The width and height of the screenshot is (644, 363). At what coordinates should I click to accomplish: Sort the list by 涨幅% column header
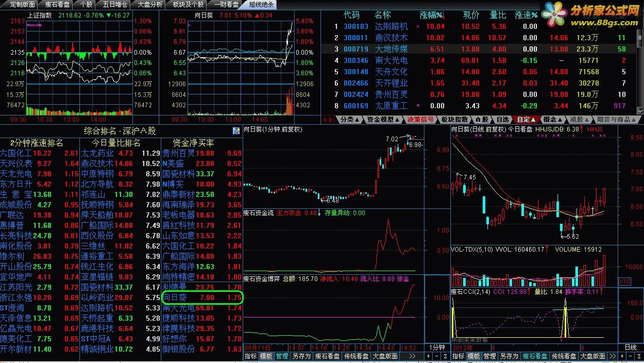click(431, 15)
